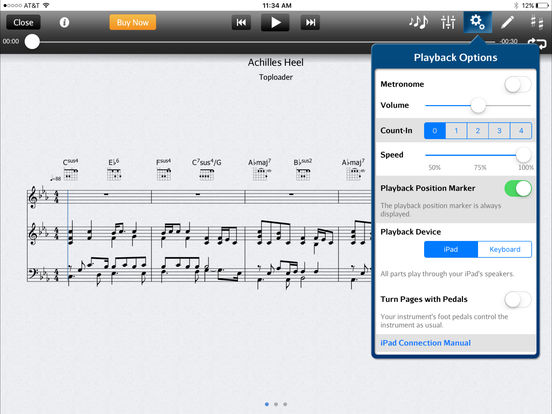Set Count-In to 2
The height and width of the screenshot is (414, 552).
pos(478,131)
